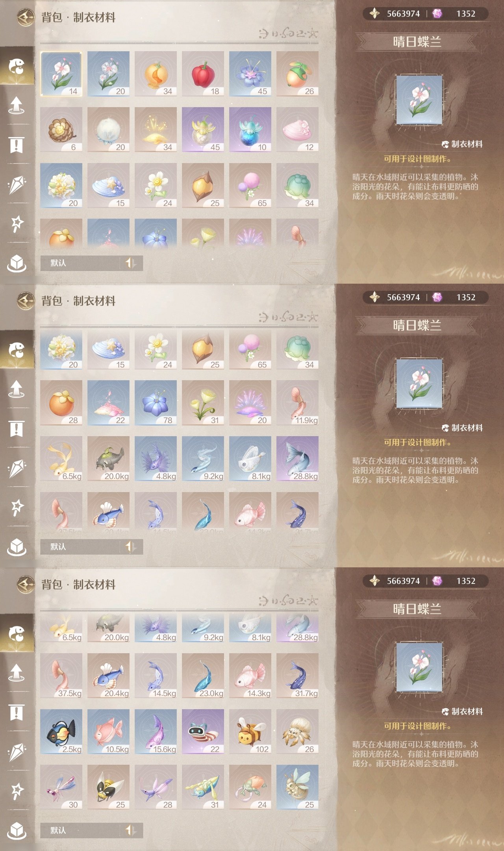Screen dimensions: 504x851
Task: Toggle sort order arrow in bottommost inventory view
Action: (131, 830)
